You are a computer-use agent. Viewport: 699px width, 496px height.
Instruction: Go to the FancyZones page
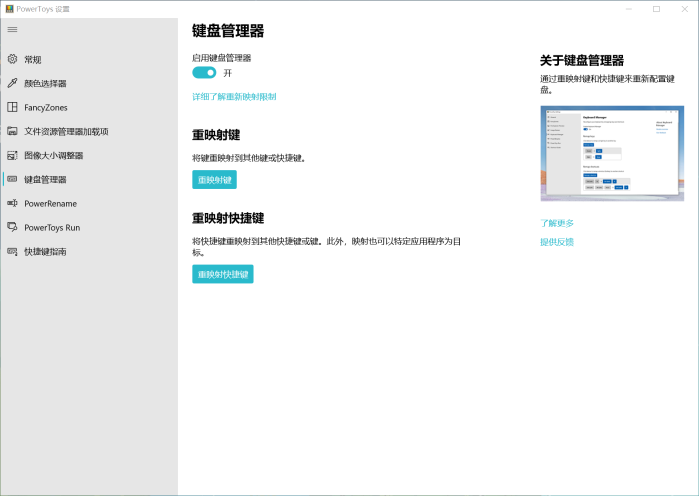[x=89, y=107]
